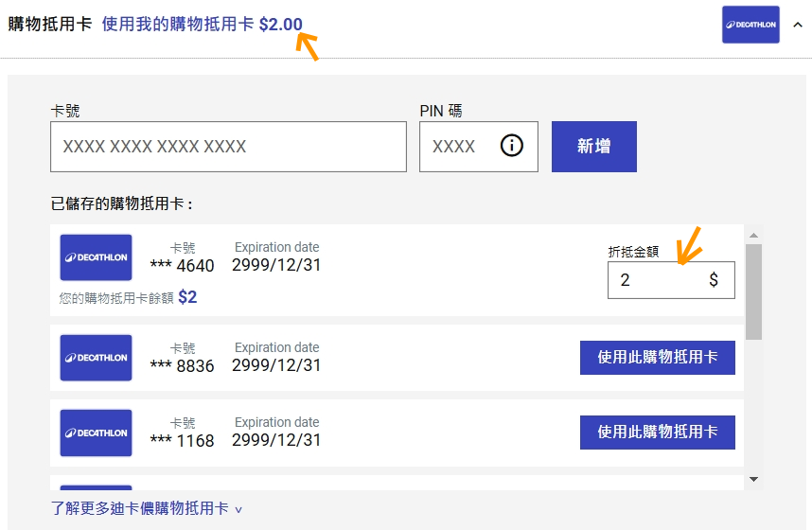Click the 卡號 label above card input

pos(65,111)
